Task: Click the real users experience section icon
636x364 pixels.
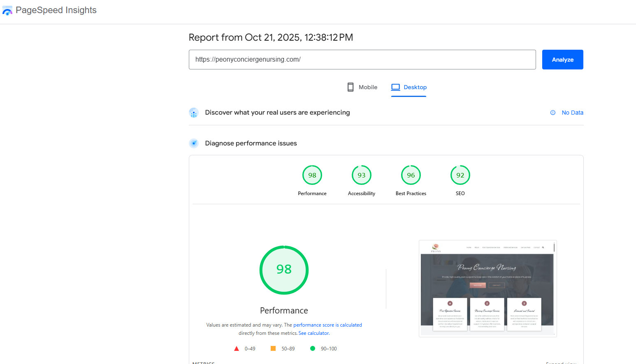Action: pyautogui.click(x=193, y=113)
